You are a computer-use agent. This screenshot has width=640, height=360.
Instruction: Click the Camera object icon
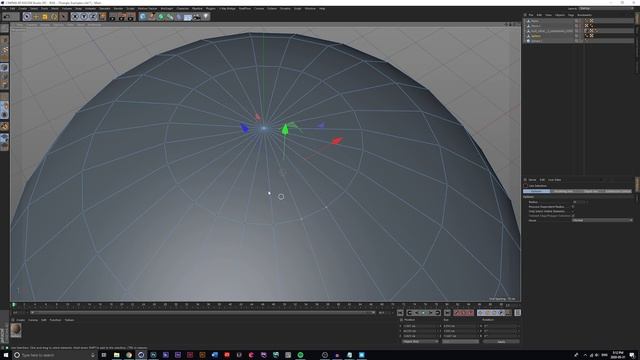click(x=197, y=17)
